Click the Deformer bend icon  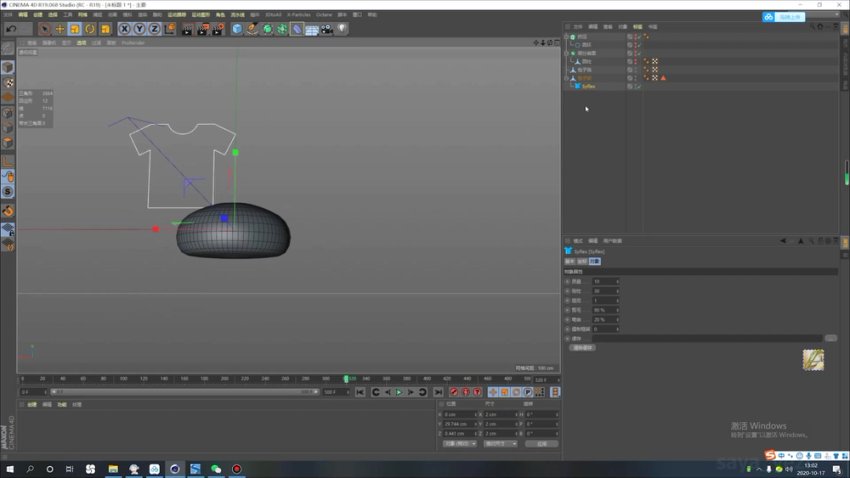(297, 29)
